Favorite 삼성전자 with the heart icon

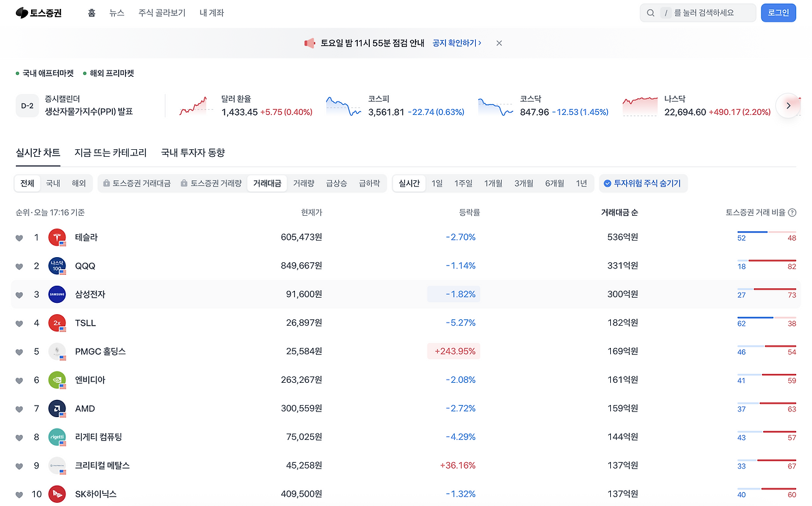[x=20, y=295]
